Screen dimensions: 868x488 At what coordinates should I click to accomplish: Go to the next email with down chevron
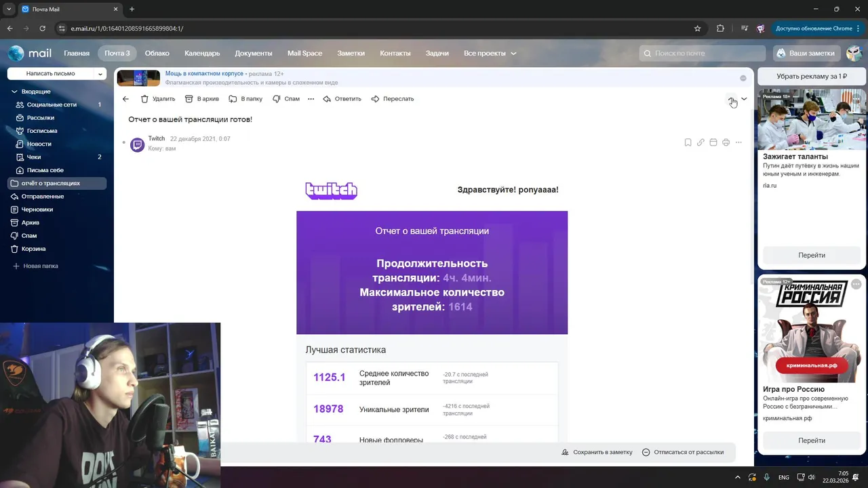tap(744, 99)
